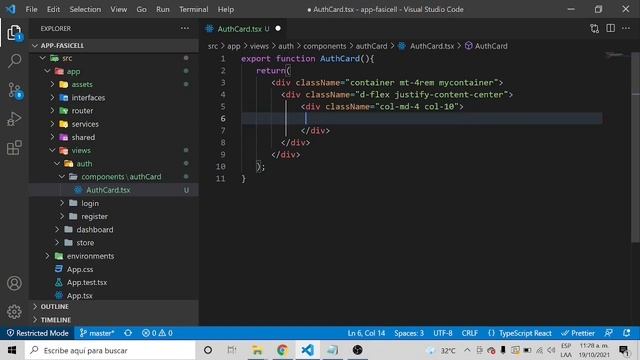Collapse the auth folder
Viewport: 640px width, 360px height.
(x=58, y=163)
